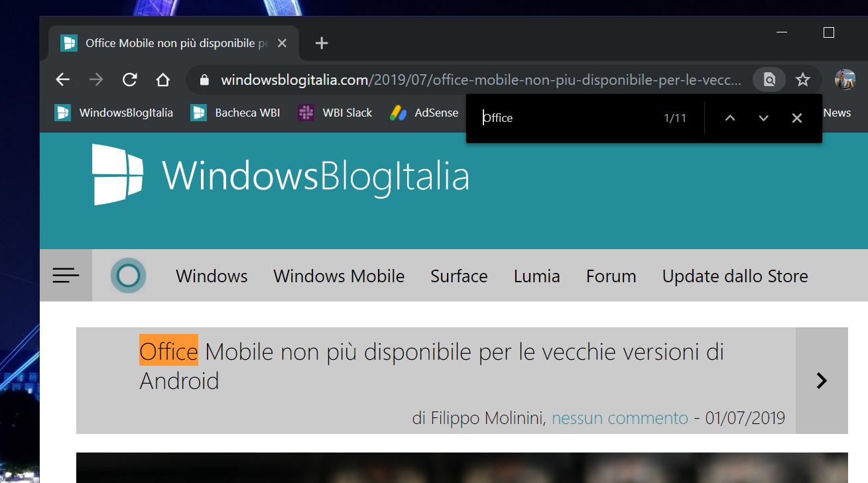Click the 1/11 match counter
This screenshot has width=868, height=483.
point(675,118)
